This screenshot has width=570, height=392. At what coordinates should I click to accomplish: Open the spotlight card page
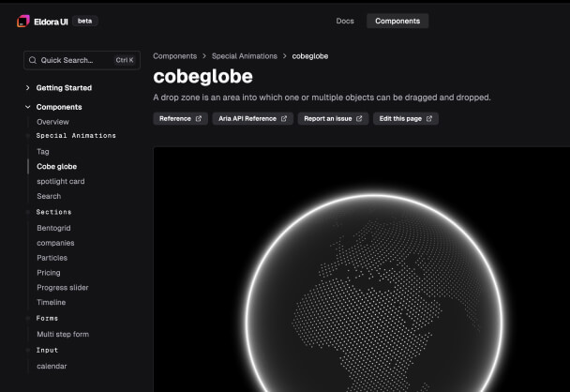(x=61, y=181)
